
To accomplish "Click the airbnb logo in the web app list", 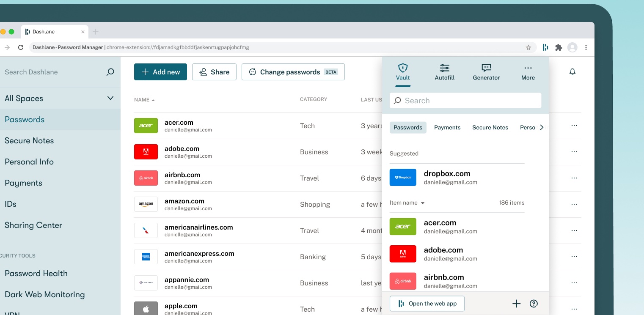I will point(146,178).
